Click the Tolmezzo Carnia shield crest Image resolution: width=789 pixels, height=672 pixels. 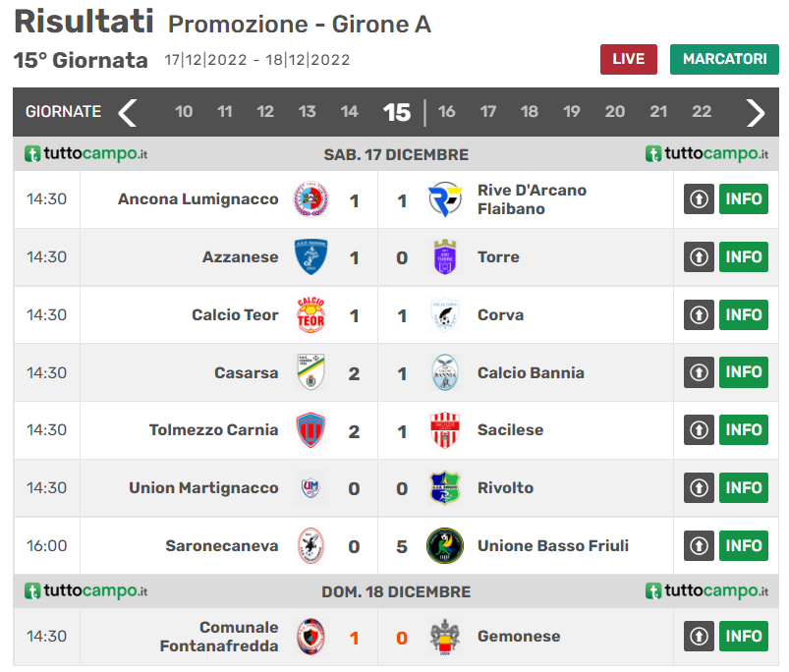pos(311,430)
